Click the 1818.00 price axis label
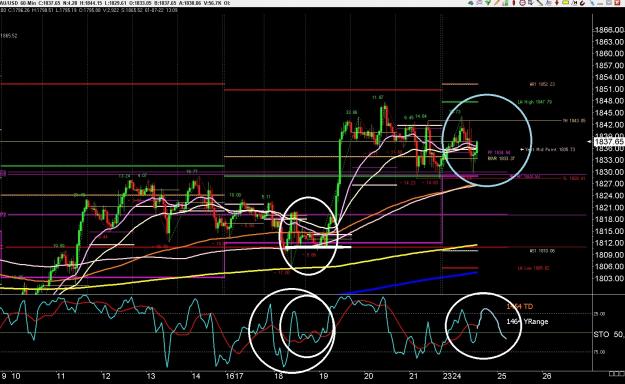Screen dimensions: 625x384 coord(609,219)
